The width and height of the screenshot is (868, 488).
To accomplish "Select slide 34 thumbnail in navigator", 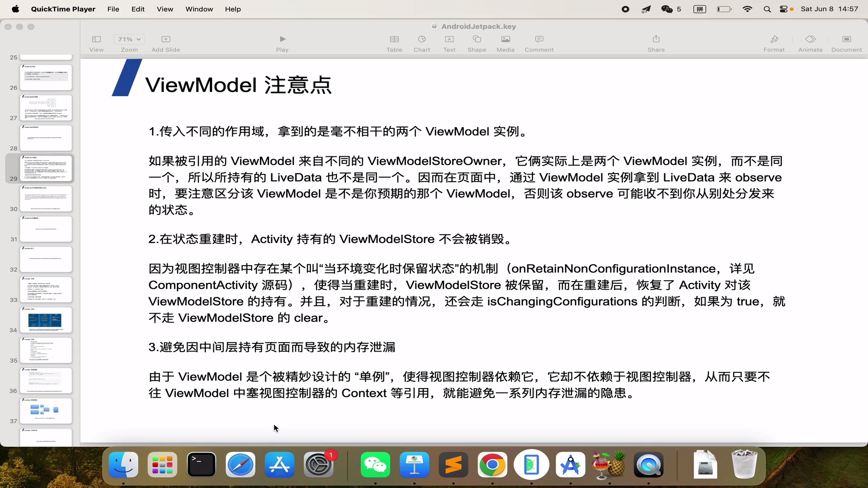I will pyautogui.click(x=46, y=319).
